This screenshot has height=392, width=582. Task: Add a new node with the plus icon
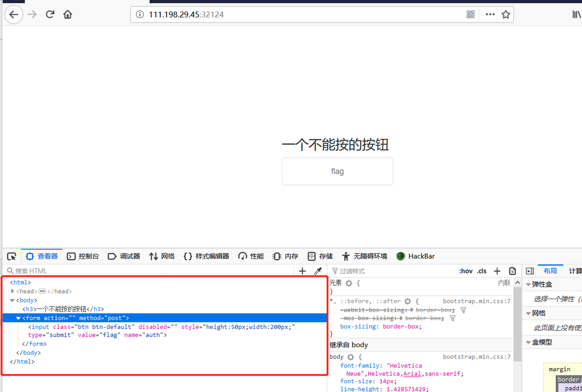[302, 271]
